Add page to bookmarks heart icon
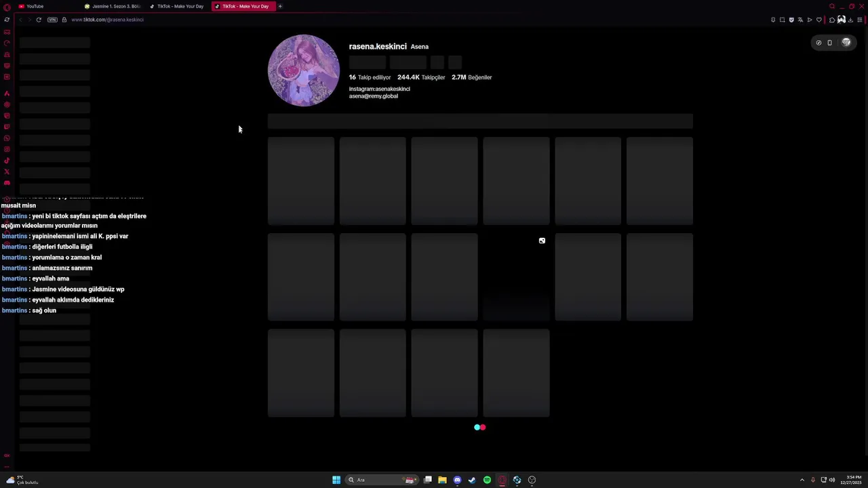Image resolution: width=868 pixels, height=488 pixels. [x=818, y=20]
